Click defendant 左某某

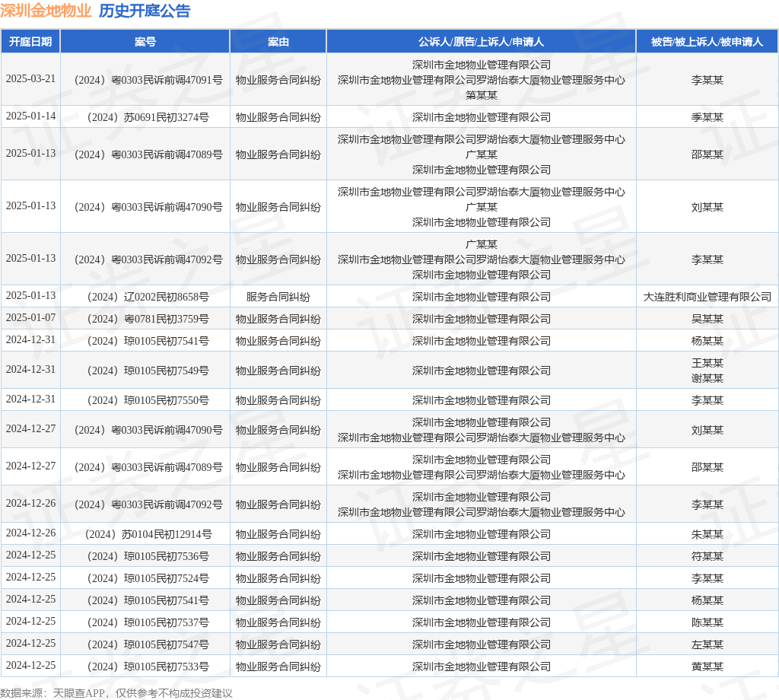coord(707,644)
